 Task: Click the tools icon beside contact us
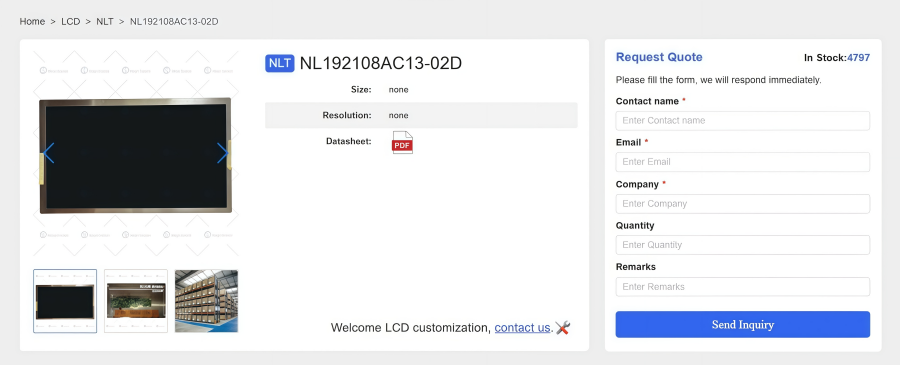(562, 328)
